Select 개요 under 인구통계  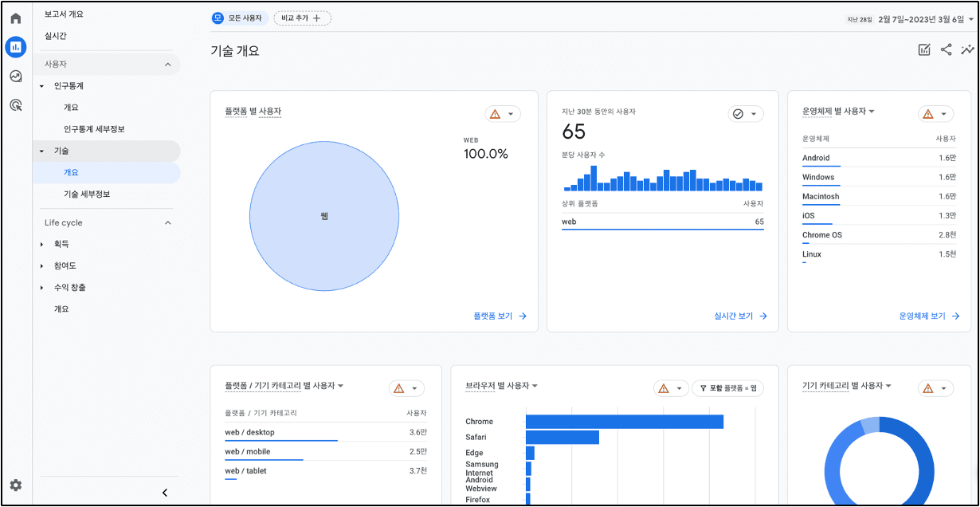coord(71,107)
